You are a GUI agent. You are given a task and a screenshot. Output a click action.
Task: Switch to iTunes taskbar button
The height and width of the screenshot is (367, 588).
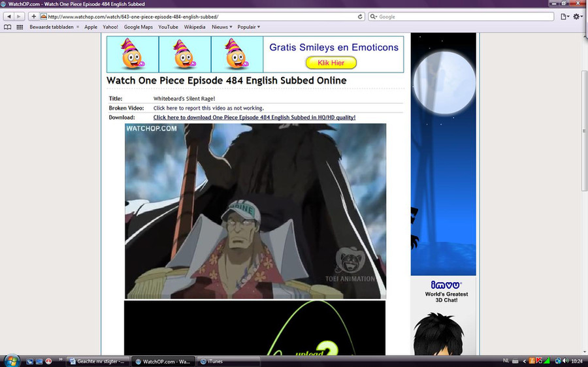(x=229, y=361)
